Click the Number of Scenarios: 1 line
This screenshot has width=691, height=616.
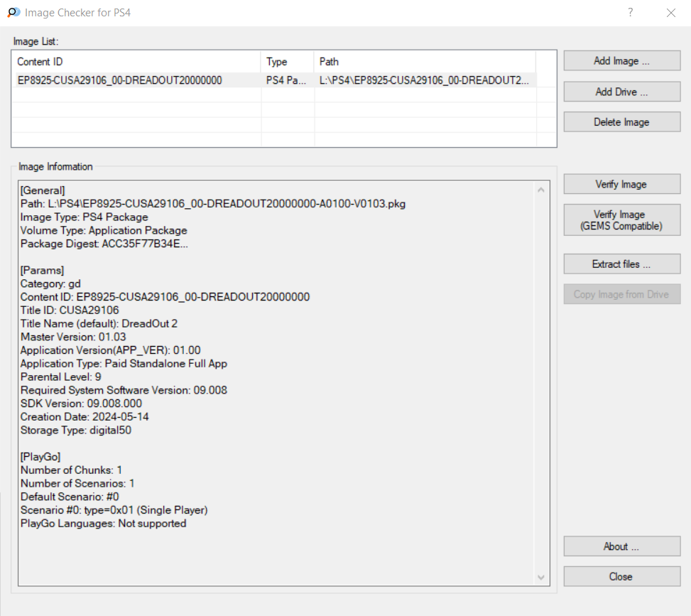coord(77,483)
